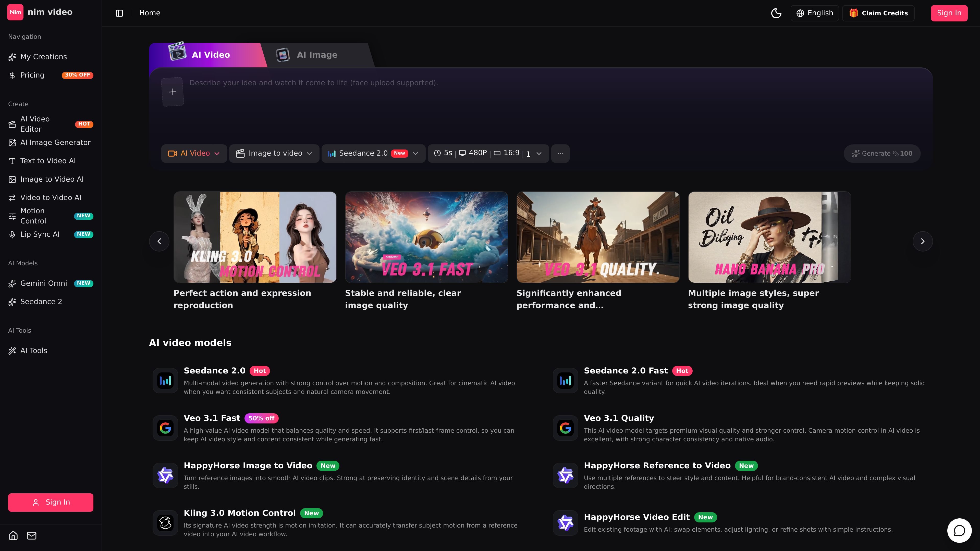
Task: Click the Kling 3.0 Motion Control icon
Action: click(x=165, y=523)
